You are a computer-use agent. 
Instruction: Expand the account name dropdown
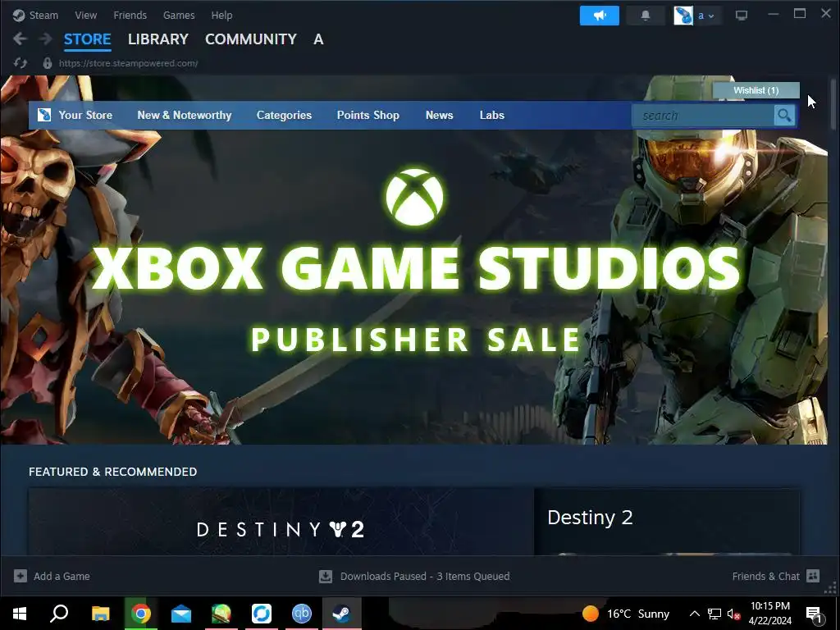pyautogui.click(x=706, y=16)
